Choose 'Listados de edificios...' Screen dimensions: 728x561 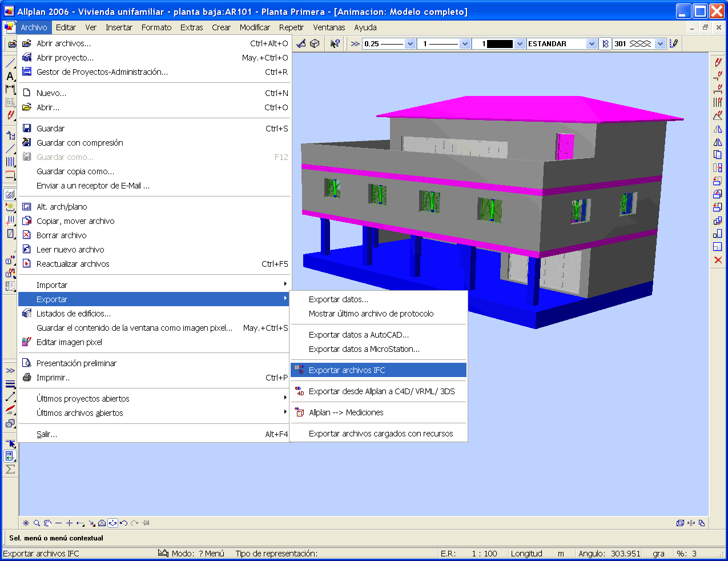click(154, 314)
